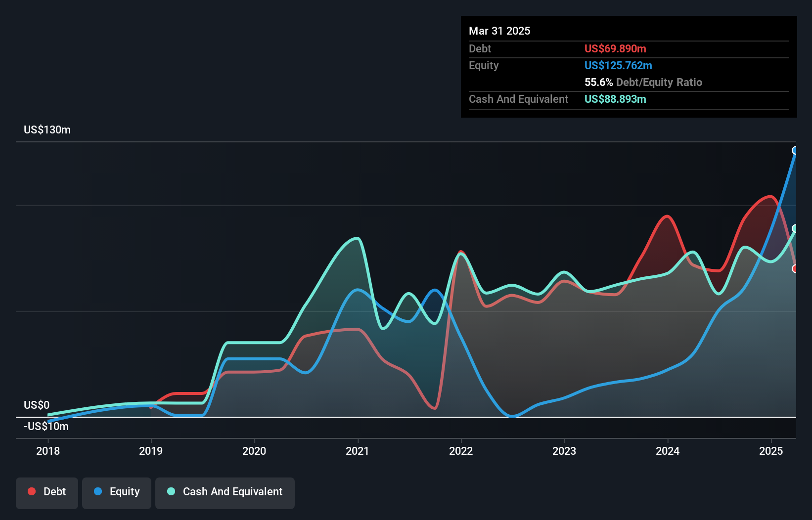The height and width of the screenshot is (520, 812).
Task: Select the 2019 x-axis label
Action: pos(151,451)
